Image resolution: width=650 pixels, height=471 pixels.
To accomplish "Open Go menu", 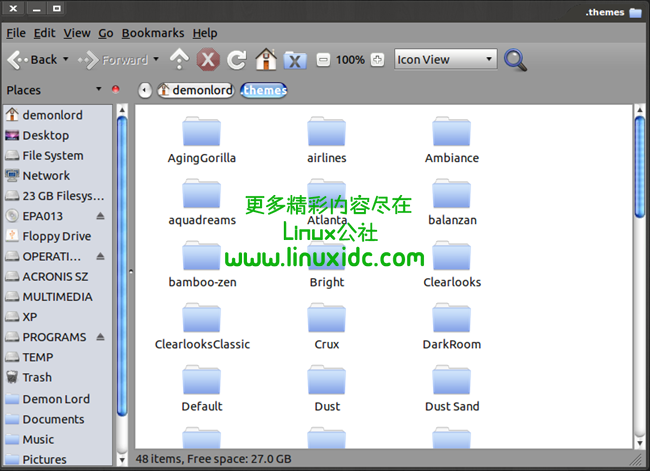I will pos(106,33).
